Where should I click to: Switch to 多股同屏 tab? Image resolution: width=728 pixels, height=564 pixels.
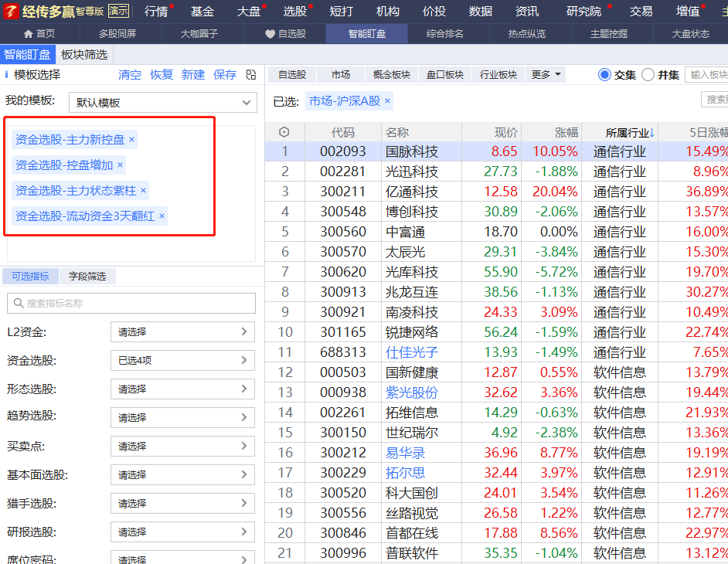tap(117, 34)
